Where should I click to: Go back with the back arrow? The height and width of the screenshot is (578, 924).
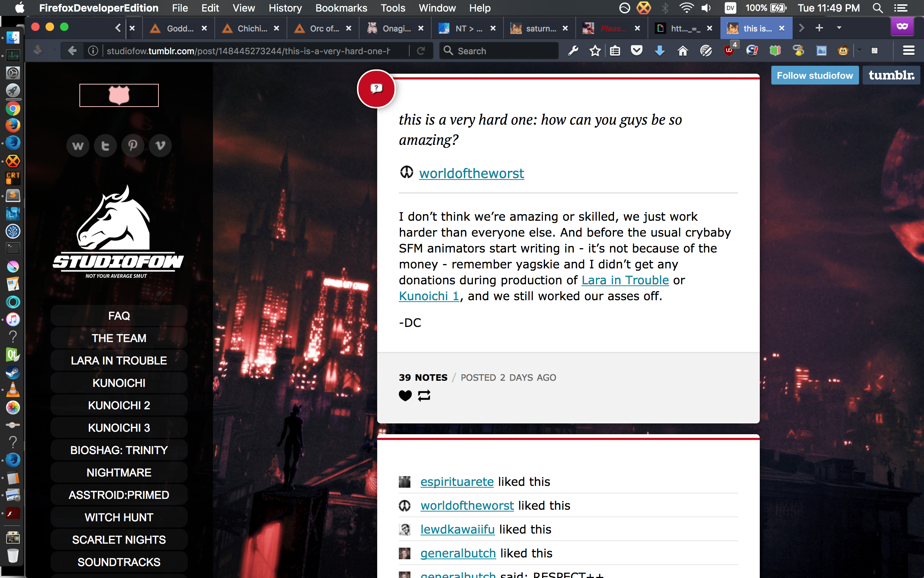coord(72,51)
